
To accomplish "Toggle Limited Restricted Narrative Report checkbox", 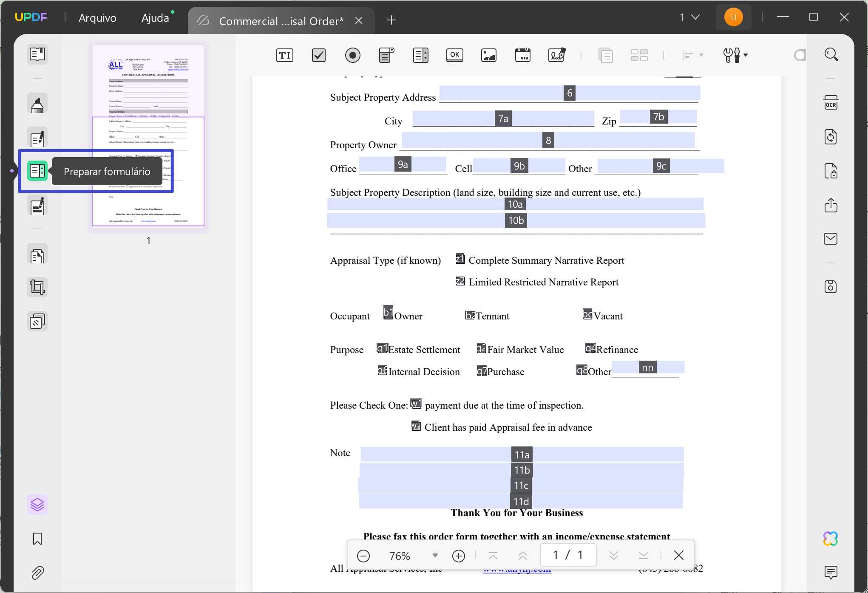I will [x=460, y=281].
